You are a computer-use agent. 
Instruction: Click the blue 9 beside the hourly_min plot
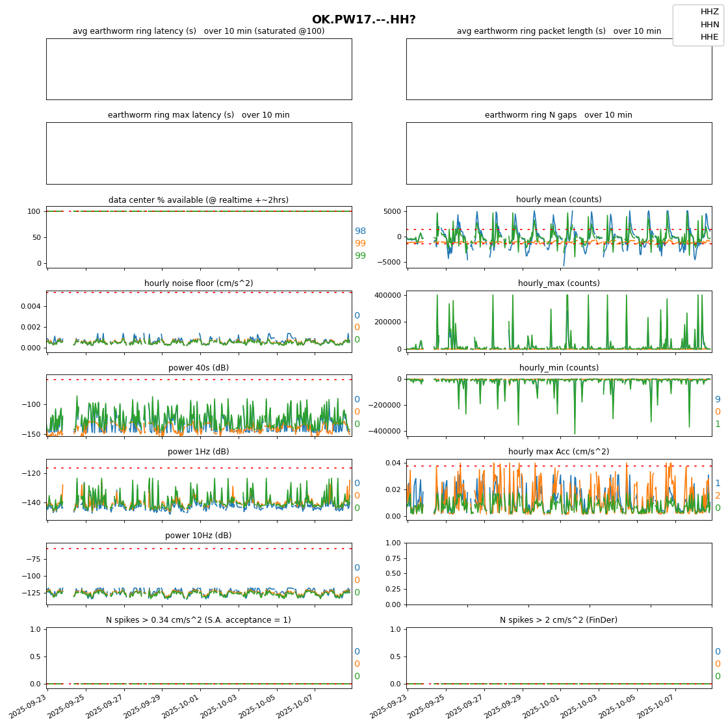point(718,400)
